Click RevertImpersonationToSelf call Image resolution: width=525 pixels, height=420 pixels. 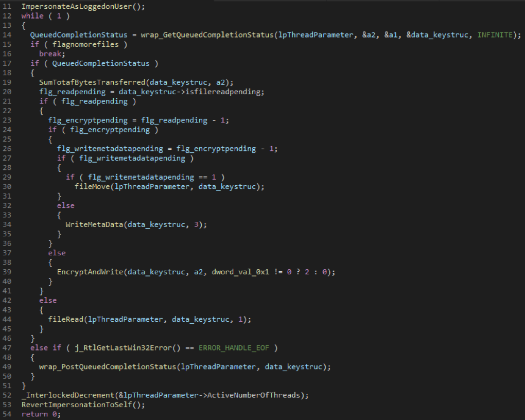[77, 405]
